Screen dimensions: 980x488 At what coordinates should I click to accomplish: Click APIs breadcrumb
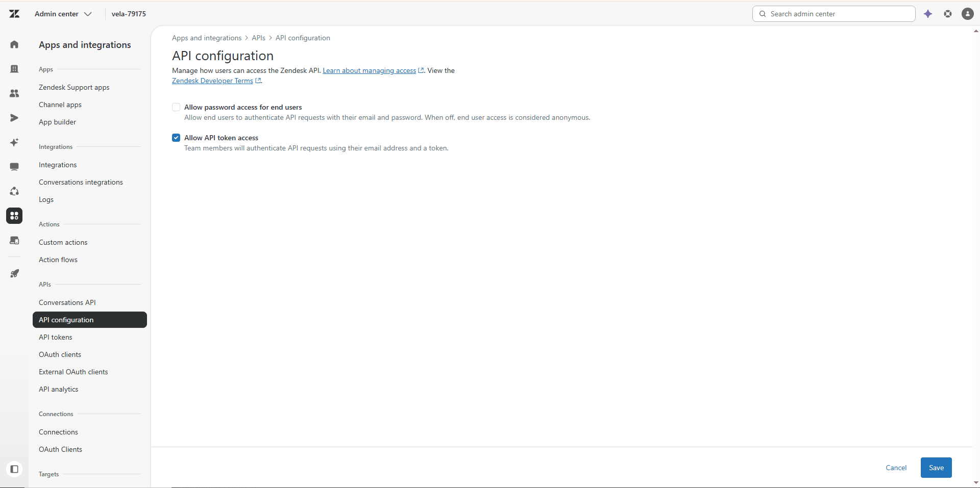click(258, 38)
